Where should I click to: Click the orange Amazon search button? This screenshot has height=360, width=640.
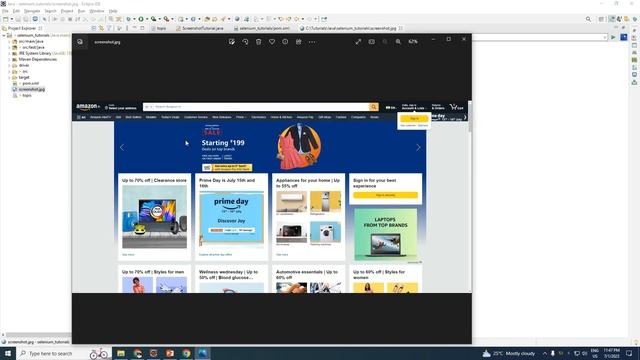[x=373, y=107]
